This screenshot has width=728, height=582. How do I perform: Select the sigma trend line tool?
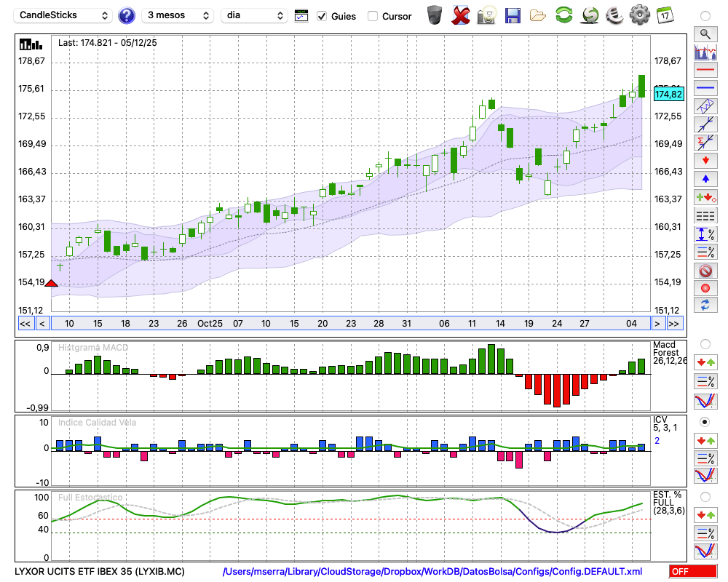click(705, 142)
